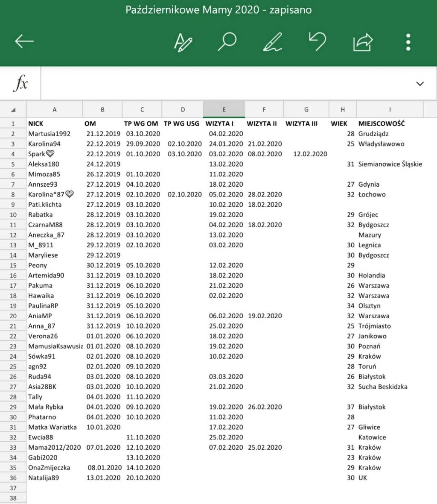437x504 pixels.
Task: Click the fx function icon
Action: coord(20,83)
